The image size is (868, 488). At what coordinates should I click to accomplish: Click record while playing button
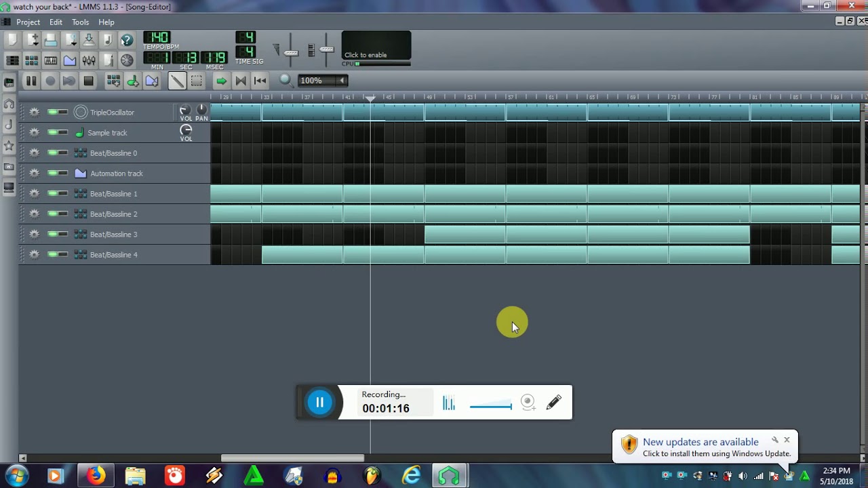tap(69, 81)
